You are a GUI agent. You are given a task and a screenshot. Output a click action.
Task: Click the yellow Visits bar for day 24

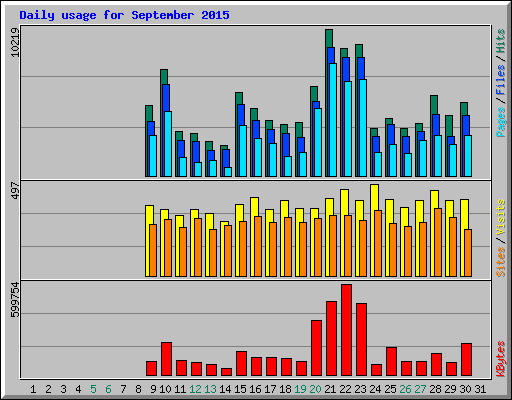[x=374, y=197]
